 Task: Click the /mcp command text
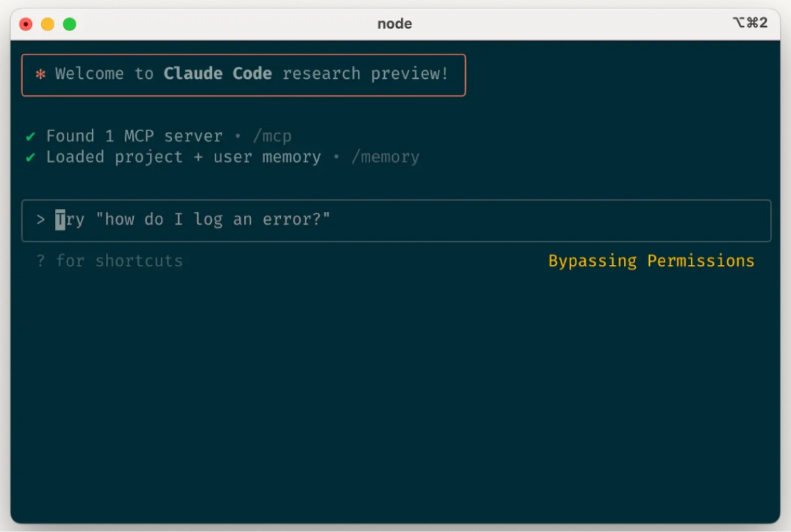[272, 136]
